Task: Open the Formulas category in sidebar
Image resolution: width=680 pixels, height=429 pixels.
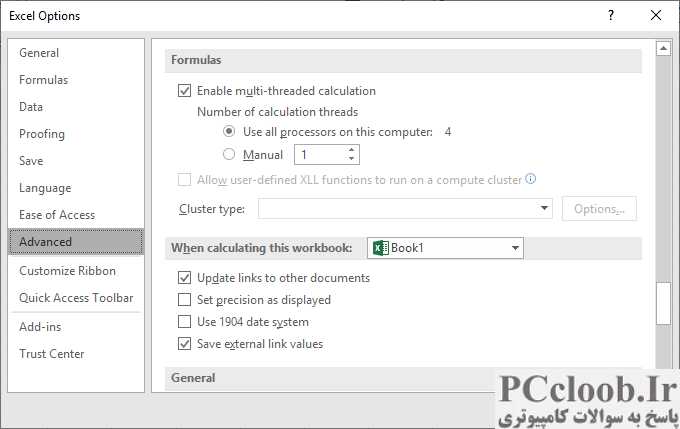Action: coord(43,80)
